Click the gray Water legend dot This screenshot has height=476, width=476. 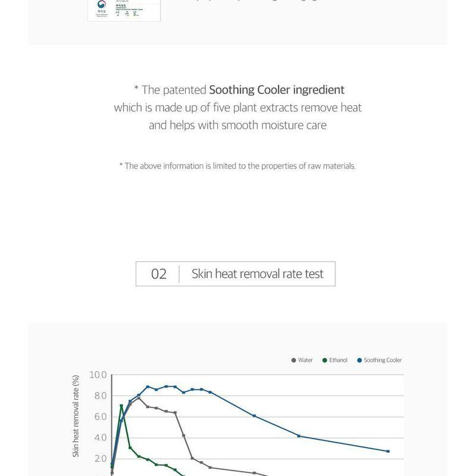tap(294, 360)
